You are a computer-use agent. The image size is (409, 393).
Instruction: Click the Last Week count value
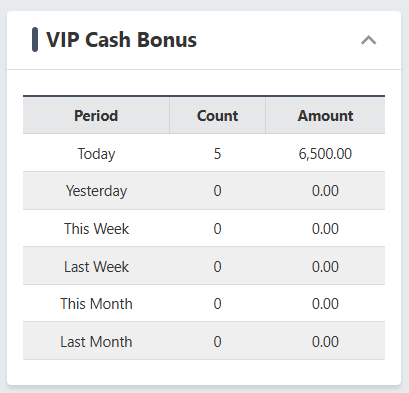pos(217,267)
